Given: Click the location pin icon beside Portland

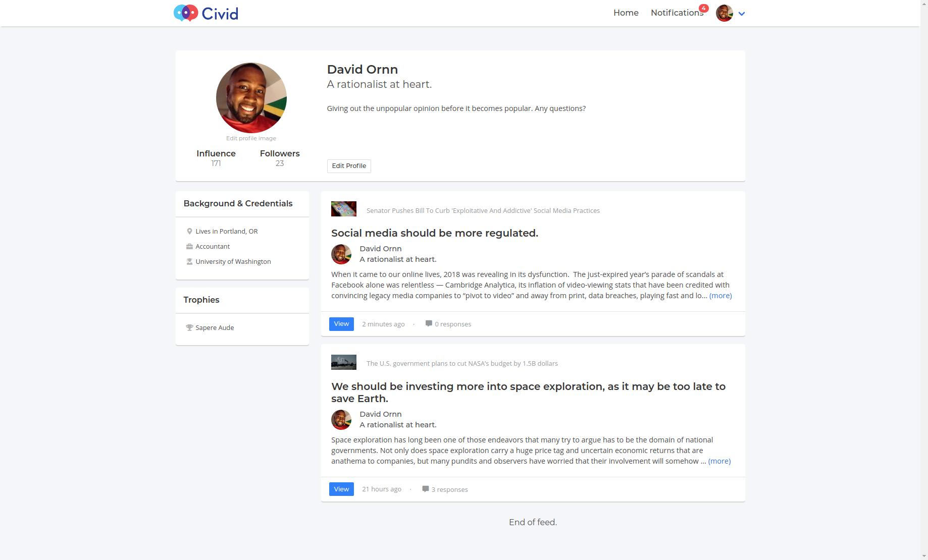Looking at the screenshot, I should [x=189, y=232].
